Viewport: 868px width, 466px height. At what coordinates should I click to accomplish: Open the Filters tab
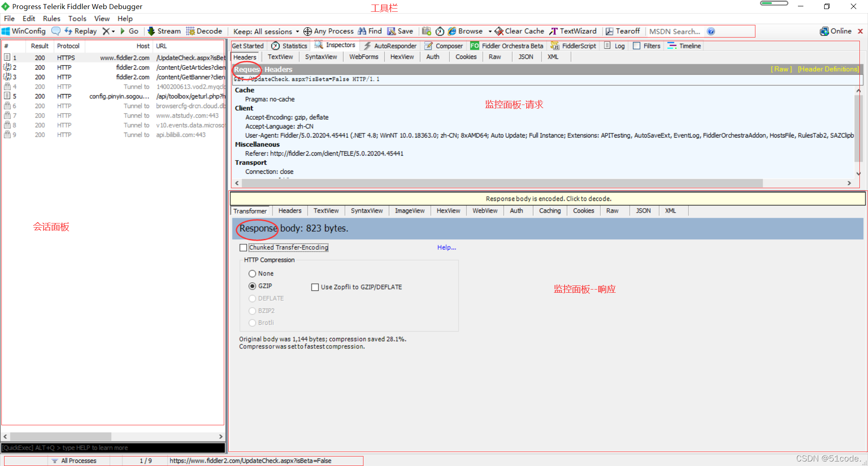tap(647, 46)
